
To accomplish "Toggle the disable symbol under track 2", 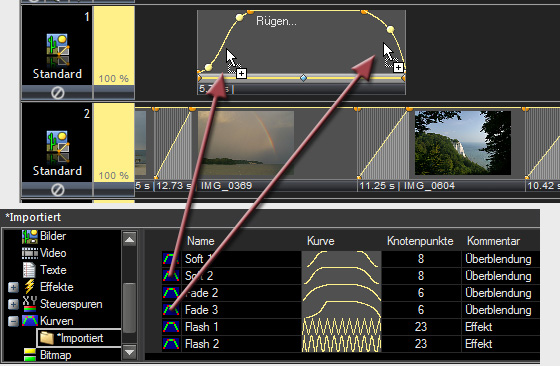I will 58,190.
